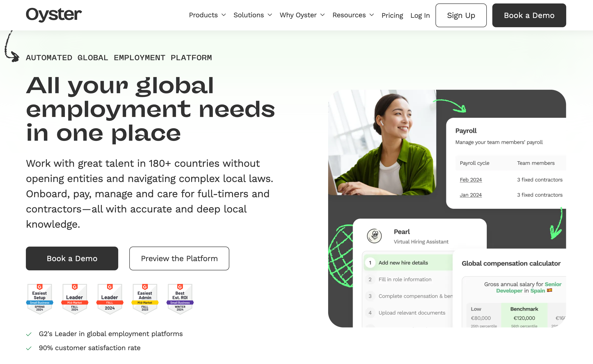The width and height of the screenshot is (593, 364).
Task: Click the Easiest Setup Spring 2024 badge
Action: pos(39,299)
